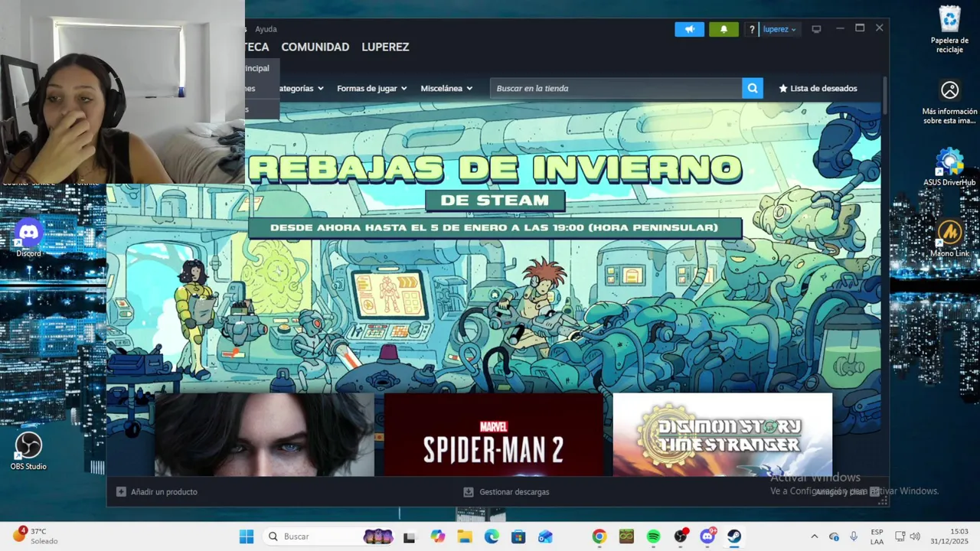Click the Steam help question mark icon
Image resolution: width=980 pixels, height=551 pixels.
752,29
